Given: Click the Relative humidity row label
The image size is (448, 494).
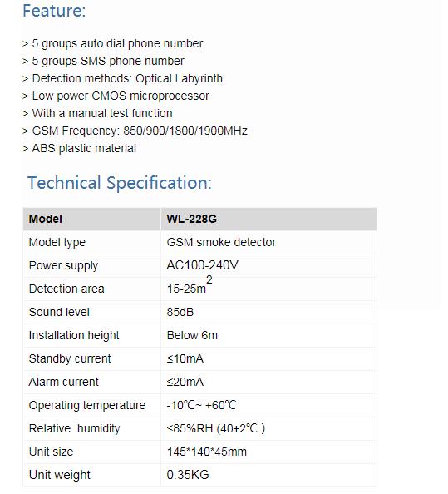Looking at the screenshot, I should (74, 428).
